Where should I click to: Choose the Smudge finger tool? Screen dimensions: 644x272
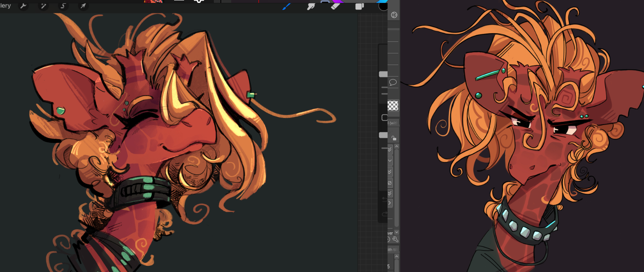[311, 6]
